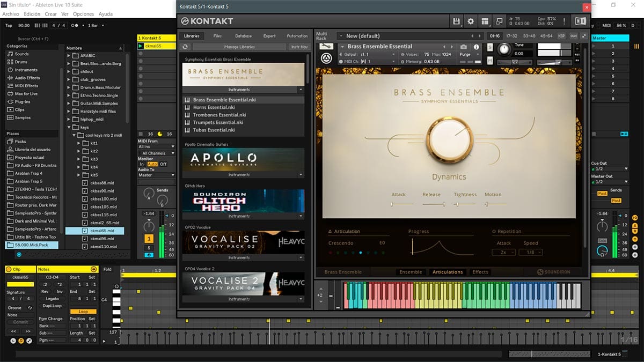The height and width of the screenshot is (362, 644).
Task: Take snapshot with camera icon
Action: 464,47
